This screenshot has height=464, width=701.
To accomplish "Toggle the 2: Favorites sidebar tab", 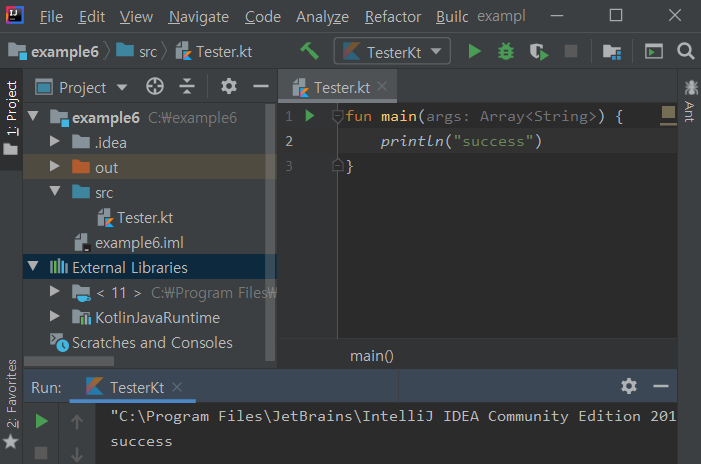I will (x=11, y=404).
